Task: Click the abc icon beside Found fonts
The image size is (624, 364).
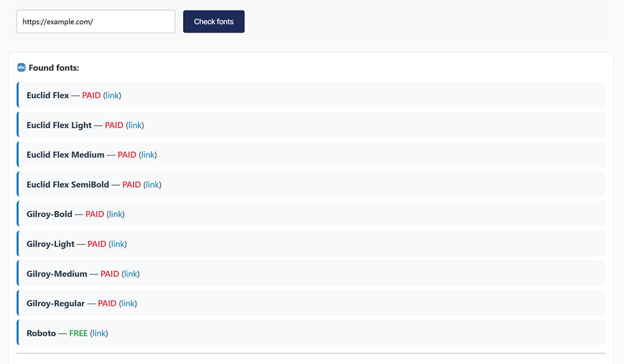Action: [21, 68]
